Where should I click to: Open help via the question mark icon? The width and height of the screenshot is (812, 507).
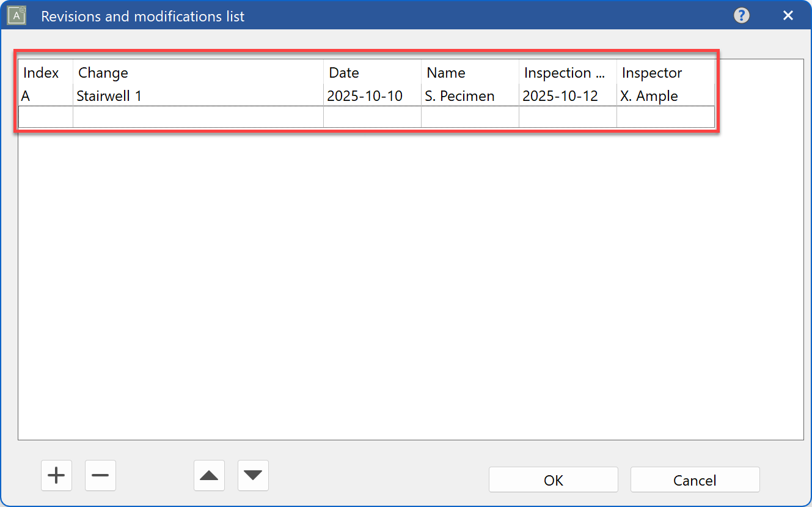click(741, 15)
